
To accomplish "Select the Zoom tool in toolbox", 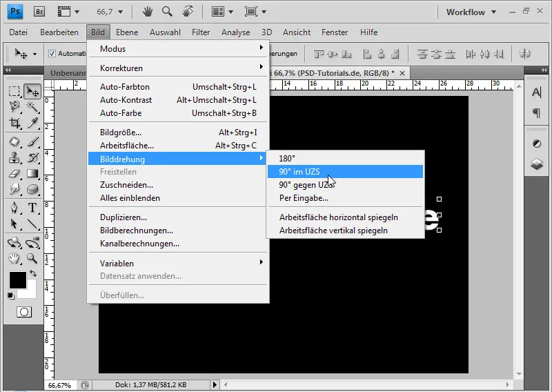I will 32,259.
